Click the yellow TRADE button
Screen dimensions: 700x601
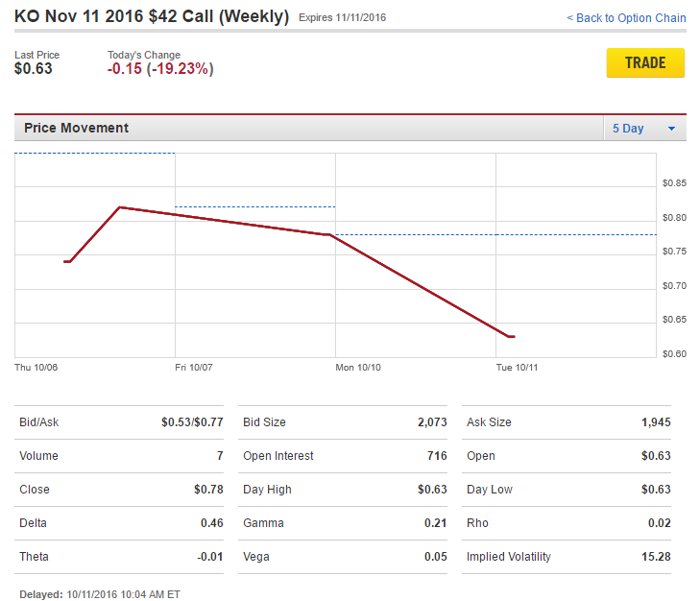(x=645, y=63)
